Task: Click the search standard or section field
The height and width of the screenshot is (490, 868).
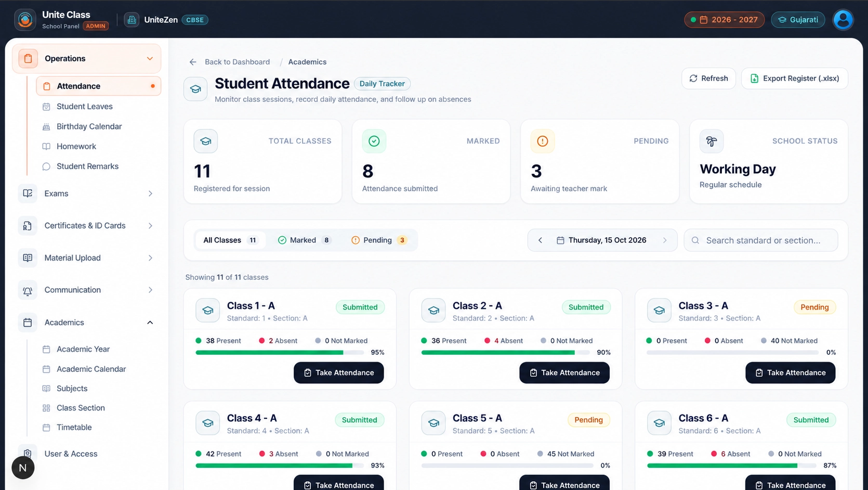Action: pyautogui.click(x=761, y=240)
